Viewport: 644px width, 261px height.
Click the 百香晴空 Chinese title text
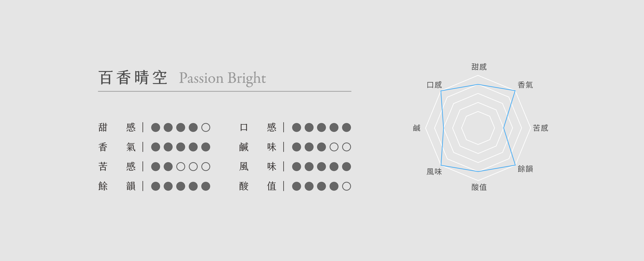(x=133, y=78)
